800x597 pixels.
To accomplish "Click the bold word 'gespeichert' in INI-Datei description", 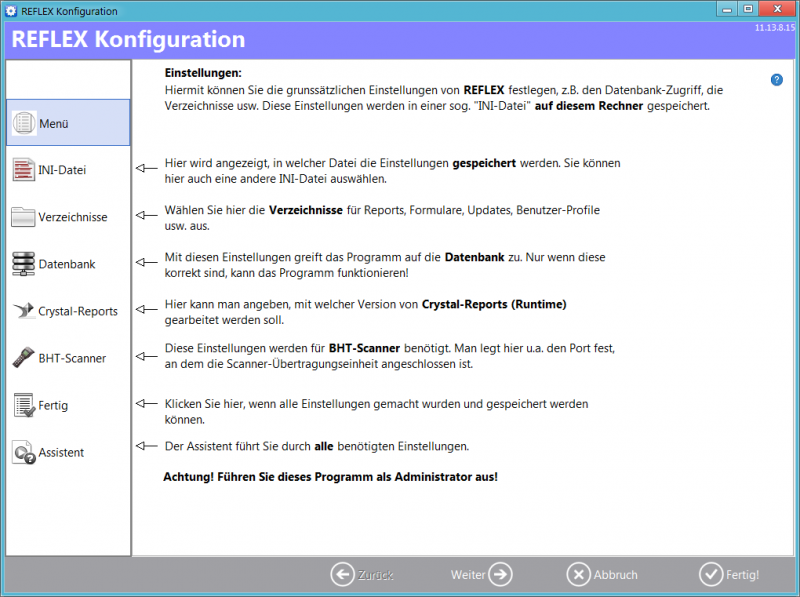I will [484, 163].
